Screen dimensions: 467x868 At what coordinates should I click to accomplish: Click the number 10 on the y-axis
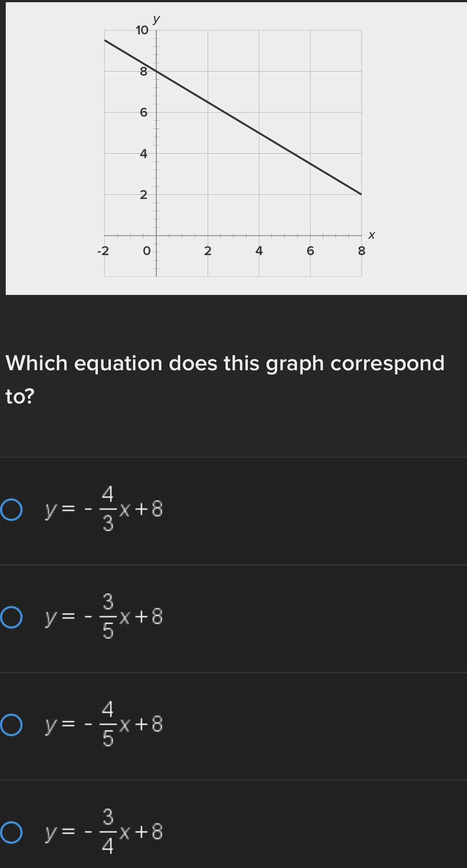pyautogui.click(x=142, y=30)
